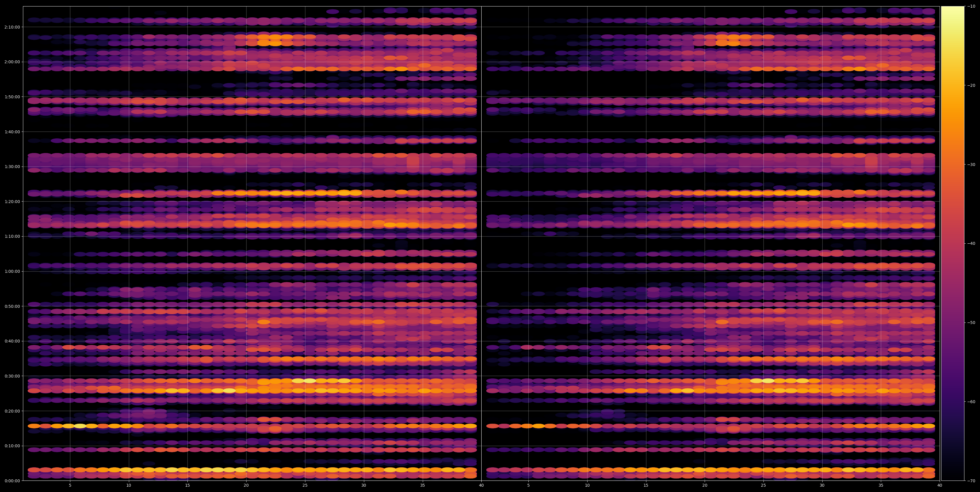Viewport: 980px width, 492px height.
Task: Select the 0:10:00 y-axis tick label
Action: tap(13, 446)
